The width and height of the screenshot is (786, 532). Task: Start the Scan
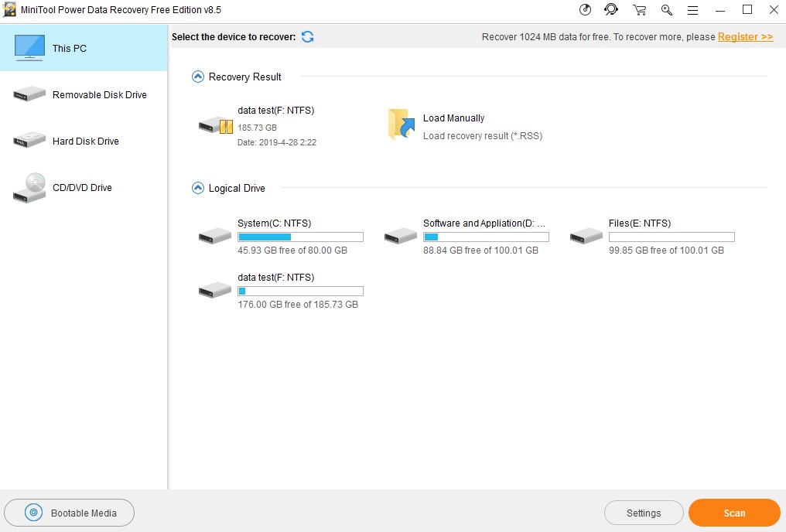tap(733, 512)
